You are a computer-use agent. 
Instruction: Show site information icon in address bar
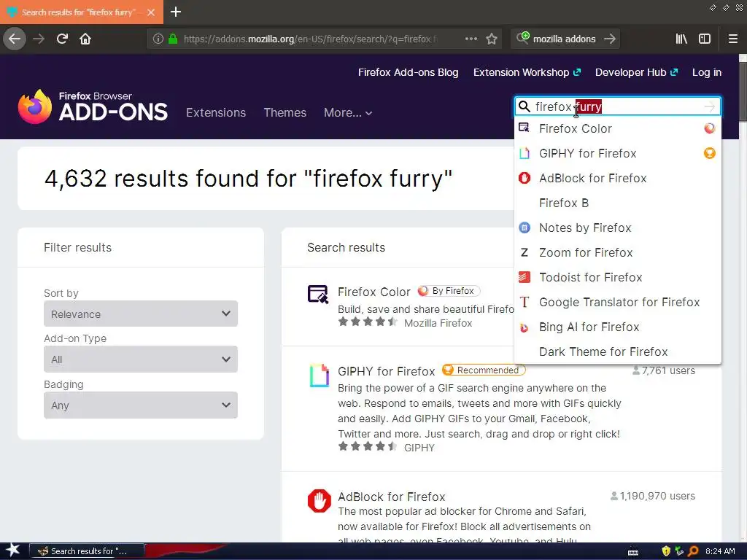pos(158,39)
